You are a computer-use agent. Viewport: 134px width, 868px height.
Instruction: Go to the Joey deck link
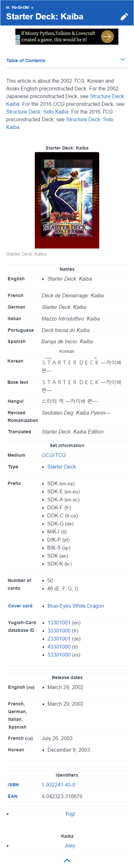click(70, 845)
